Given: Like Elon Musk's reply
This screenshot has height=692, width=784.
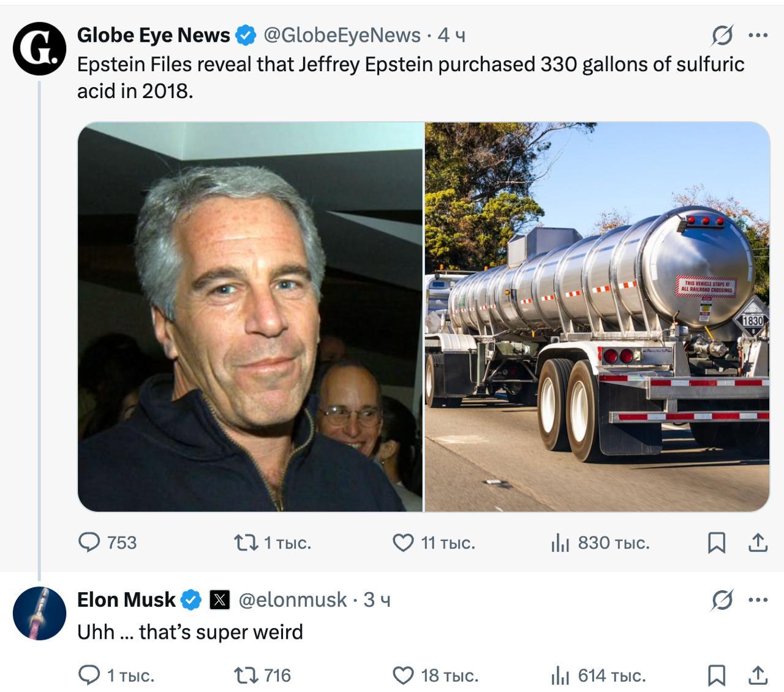Looking at the screenshot, I should tap(403, 675).
